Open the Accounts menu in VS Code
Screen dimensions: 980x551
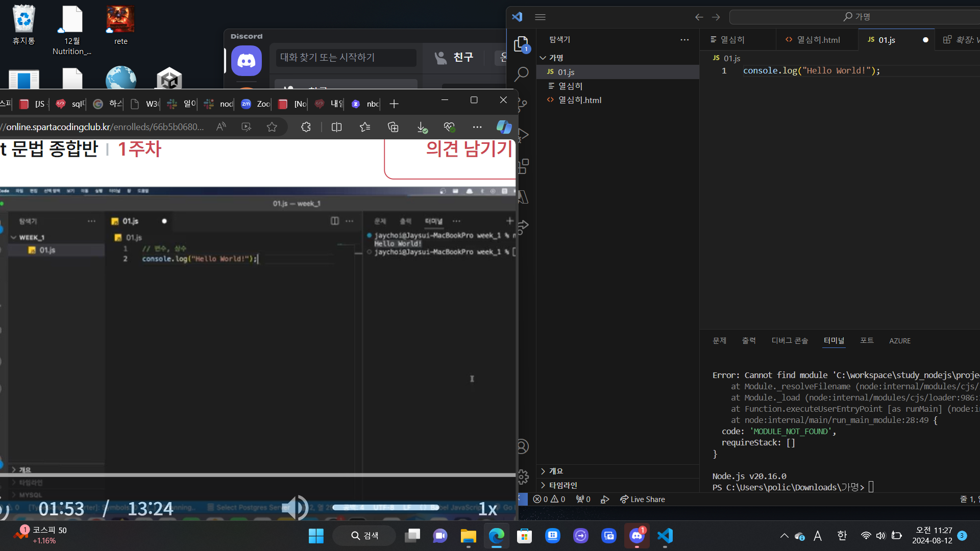point(522,447)
